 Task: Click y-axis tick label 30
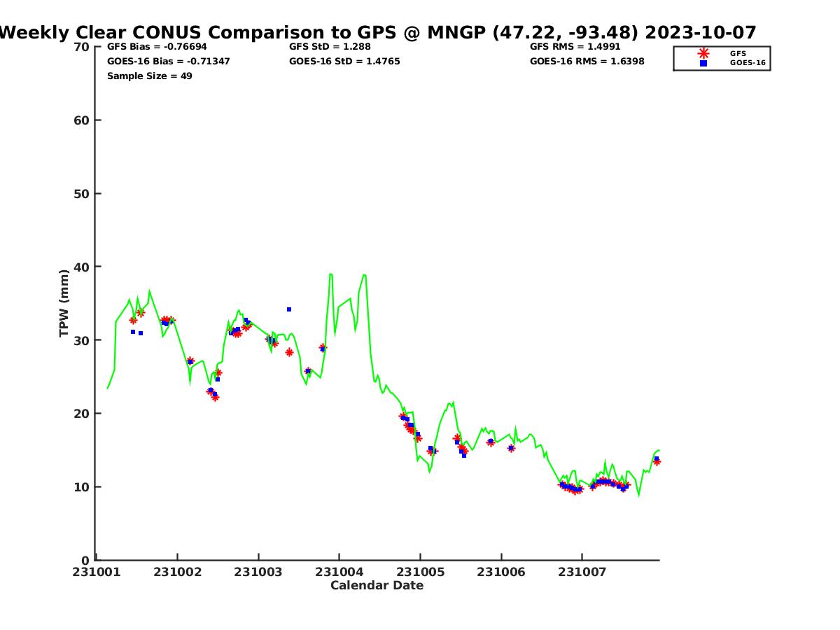pyautogui.click(x=82, y=340)
